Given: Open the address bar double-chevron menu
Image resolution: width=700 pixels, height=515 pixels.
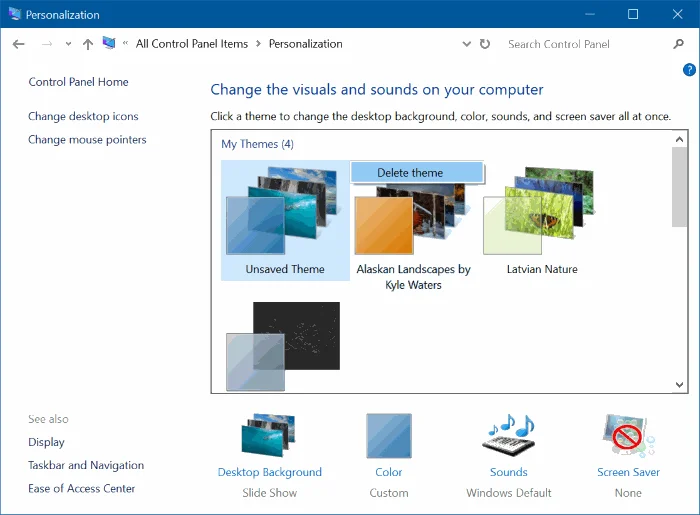Looking at the screenshot, I should click(x=125, y=43).
